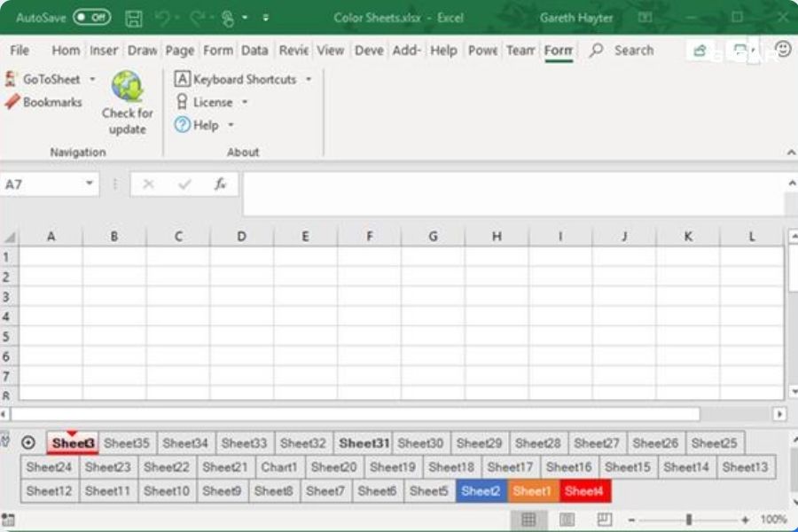Open the File menu
This screenshot has height=532, width=798.
point(20,51)
